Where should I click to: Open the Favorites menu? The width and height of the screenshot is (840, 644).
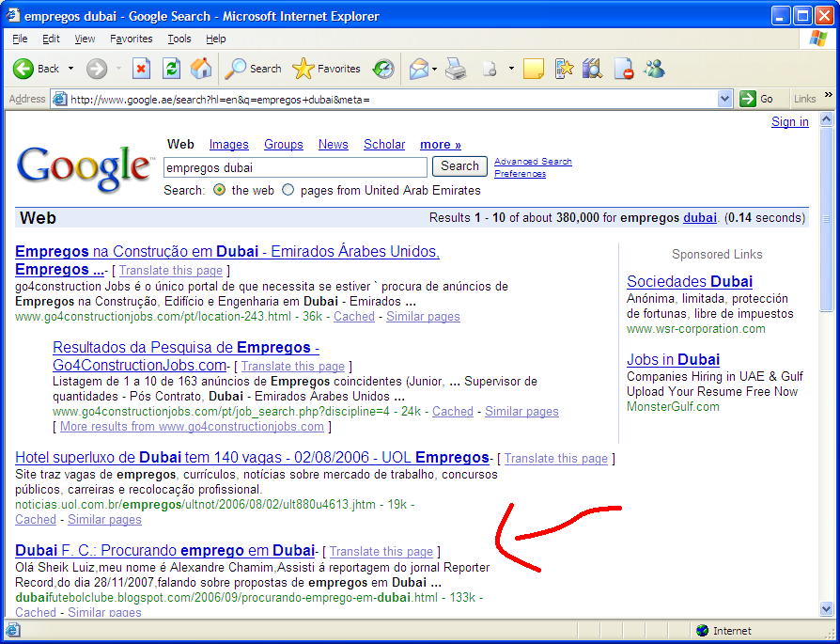tap(132, 39)
